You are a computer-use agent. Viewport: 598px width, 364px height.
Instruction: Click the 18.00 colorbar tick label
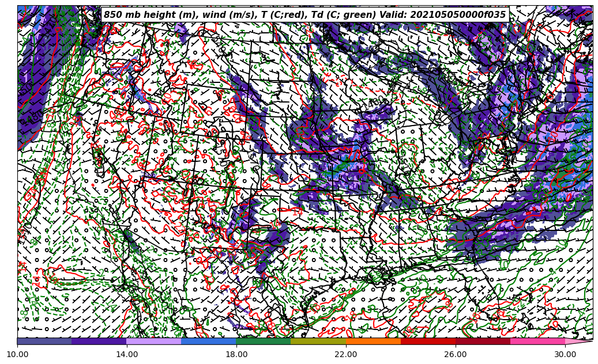point(236,354)
